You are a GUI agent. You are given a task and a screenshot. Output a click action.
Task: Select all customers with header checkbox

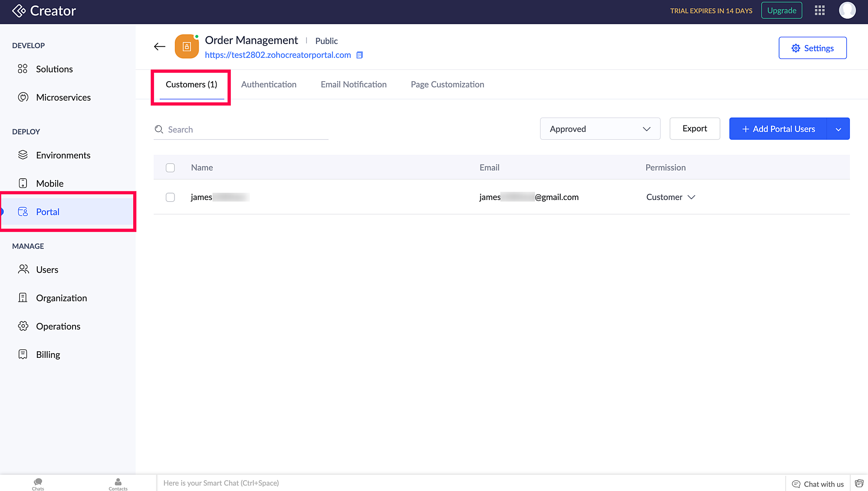click(x=170, y=168)
